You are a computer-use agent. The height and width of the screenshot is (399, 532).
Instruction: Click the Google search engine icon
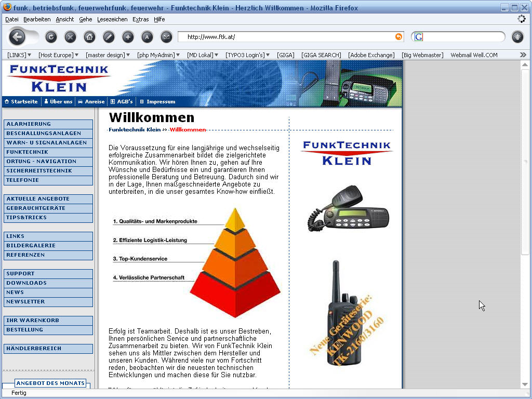419,37
